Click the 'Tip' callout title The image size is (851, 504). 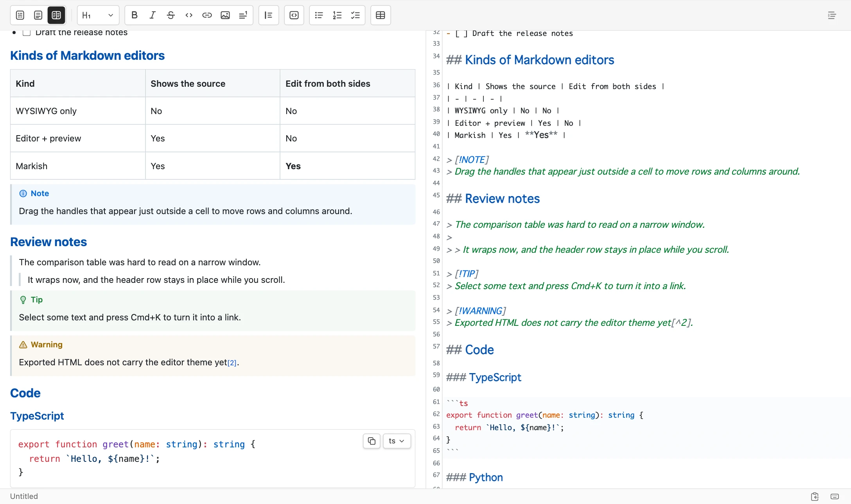(x=37, y=300)
